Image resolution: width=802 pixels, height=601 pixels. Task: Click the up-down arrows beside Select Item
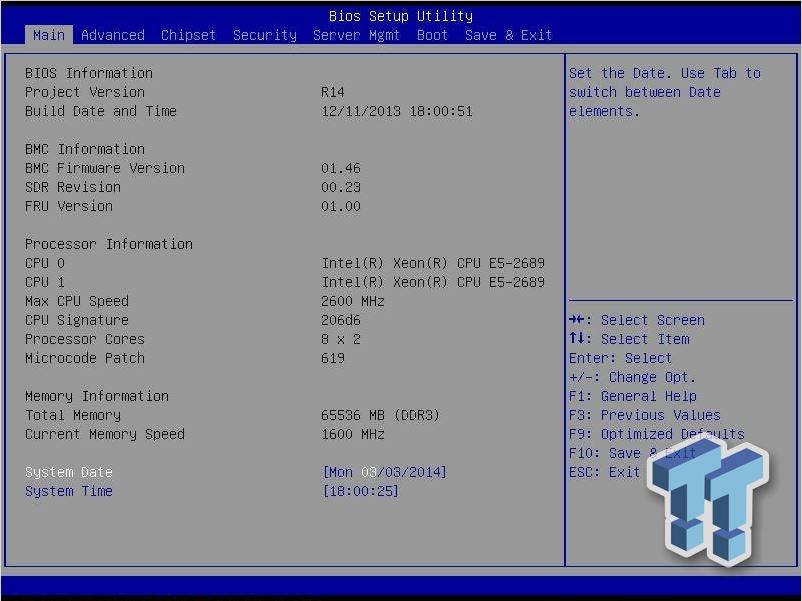tap(578, 339)
